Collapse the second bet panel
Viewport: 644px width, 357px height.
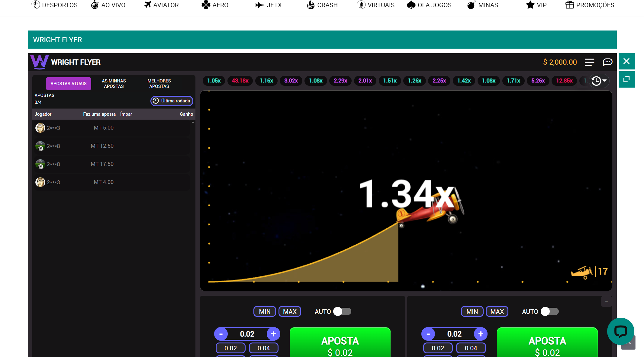(x=606, y=302)
